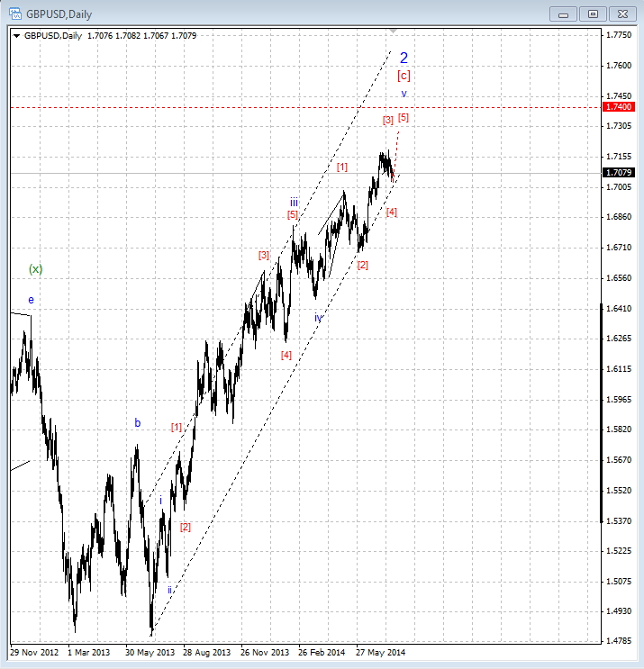This screenshot has height=669, width=644.
Task: Click the '1.6265' price axis label
Action: point(619,339)
